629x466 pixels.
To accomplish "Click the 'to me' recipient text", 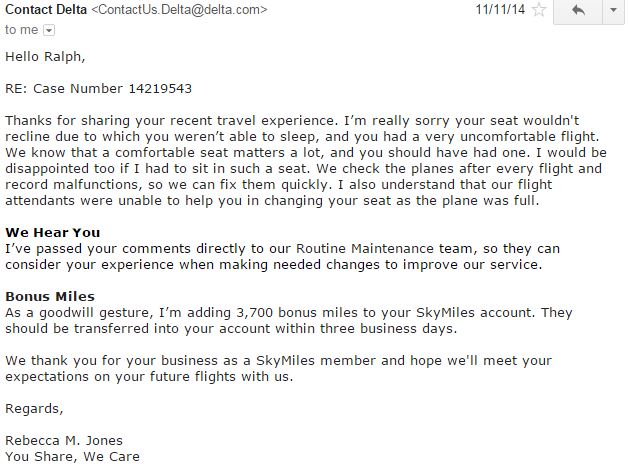I will point(22,31).
